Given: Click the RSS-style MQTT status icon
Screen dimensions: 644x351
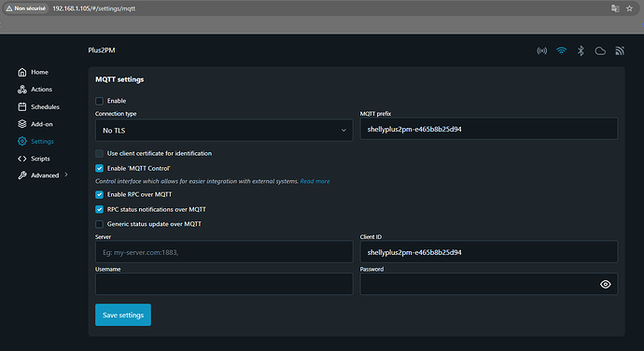Looking at the screenshot, I should click(x=620, y=51).
